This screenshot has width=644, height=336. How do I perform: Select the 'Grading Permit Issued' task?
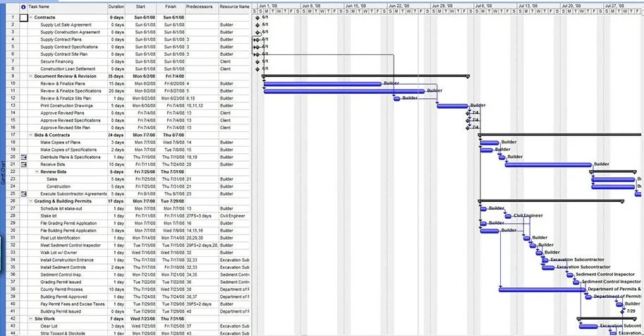[61, 282]
